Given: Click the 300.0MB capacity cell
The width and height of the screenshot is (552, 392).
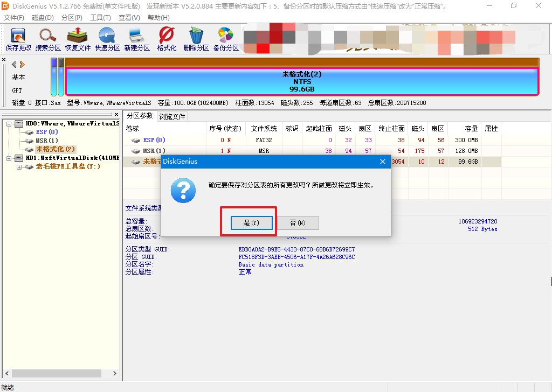Looking at the screenshot, I should click(x=466, y=140).
